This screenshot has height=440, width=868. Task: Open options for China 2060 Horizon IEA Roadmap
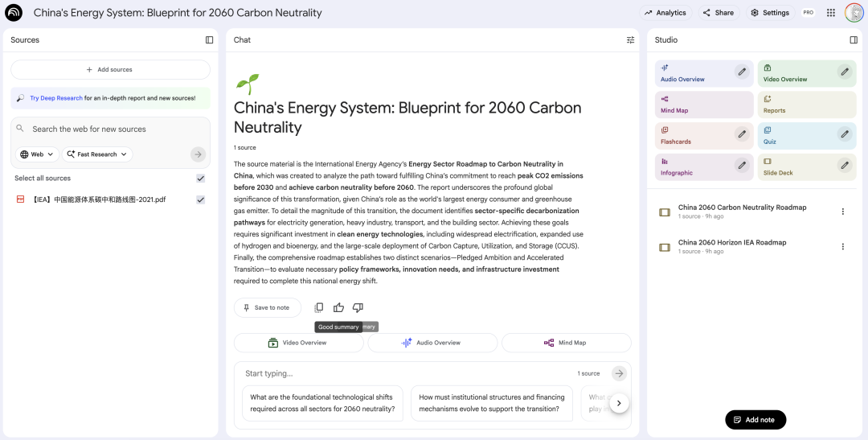842,247
